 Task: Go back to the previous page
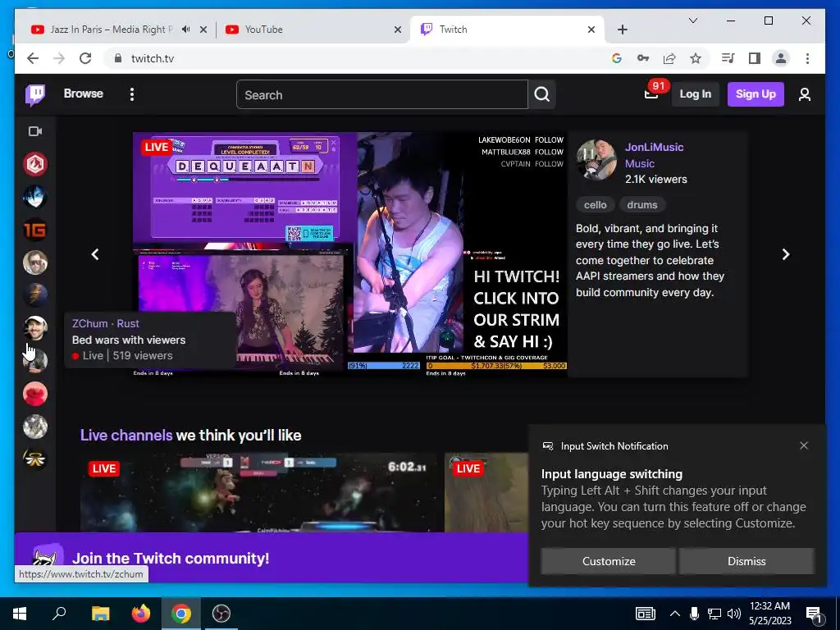pos(33,58)
